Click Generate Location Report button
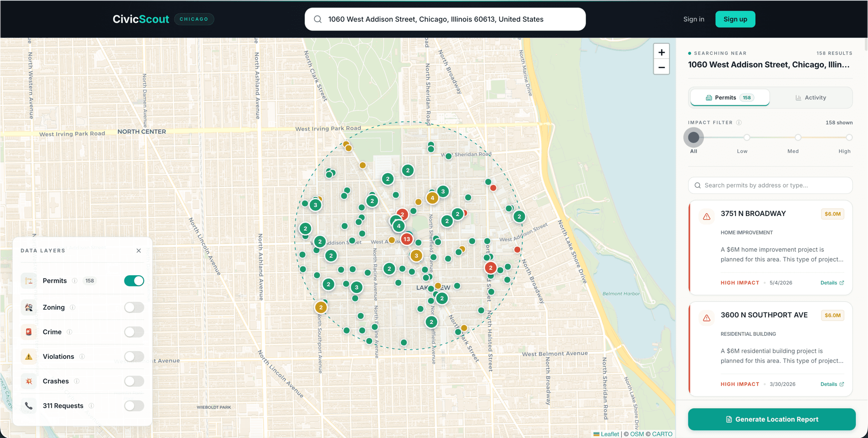868x438 pixels. [x=772, y=419]
